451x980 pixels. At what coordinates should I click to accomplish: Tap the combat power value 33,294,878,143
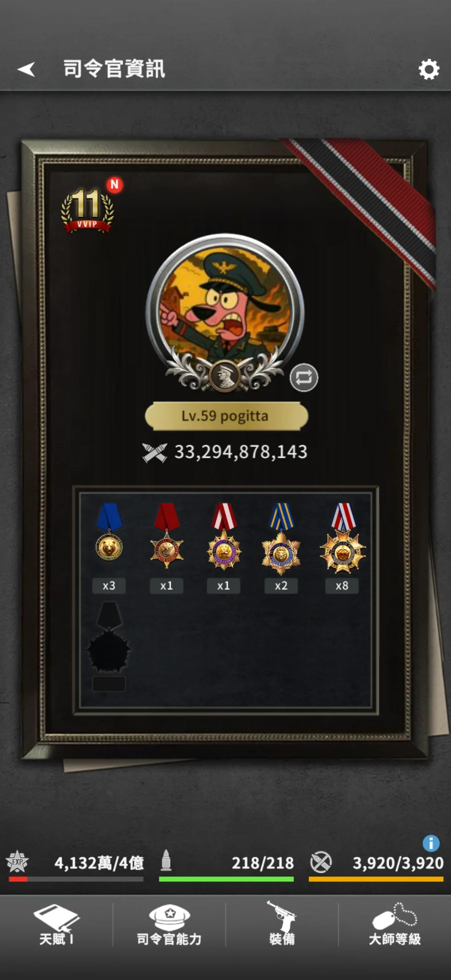click(x=241, y=452)
